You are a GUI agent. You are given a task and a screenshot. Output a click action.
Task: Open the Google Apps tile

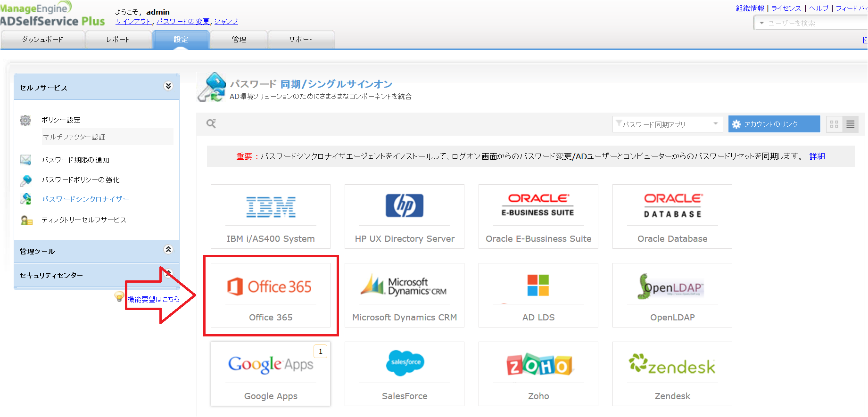[x=271, y=374]
